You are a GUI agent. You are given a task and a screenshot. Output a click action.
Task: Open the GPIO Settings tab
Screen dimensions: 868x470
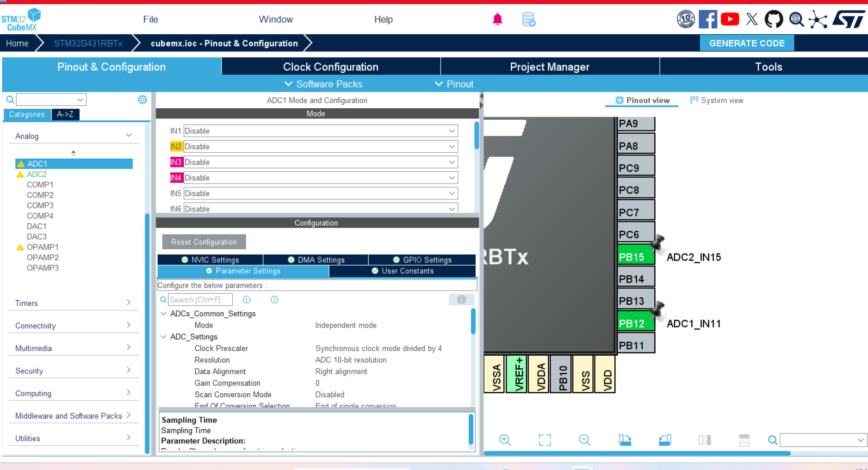click(x=422, y=260)
